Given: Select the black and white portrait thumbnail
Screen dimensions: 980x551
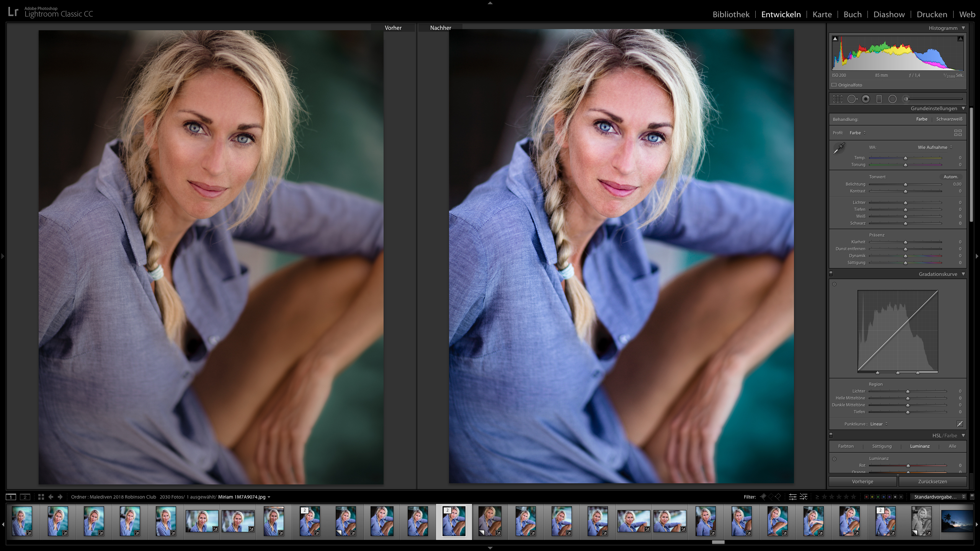Looking at the screenshot, I should click(x=921, y=521).
